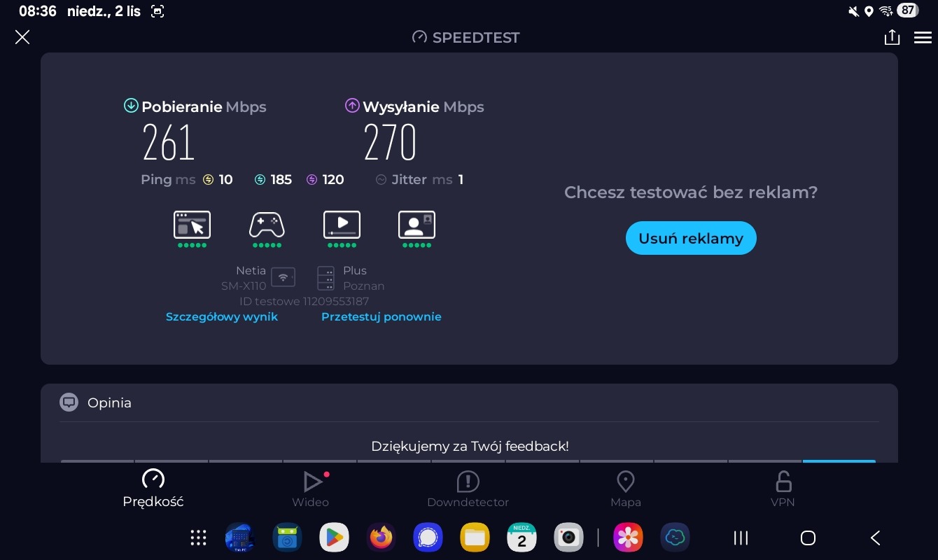Open the VPN tab
This screenshot has height=560, width=938.
point(783,489)
